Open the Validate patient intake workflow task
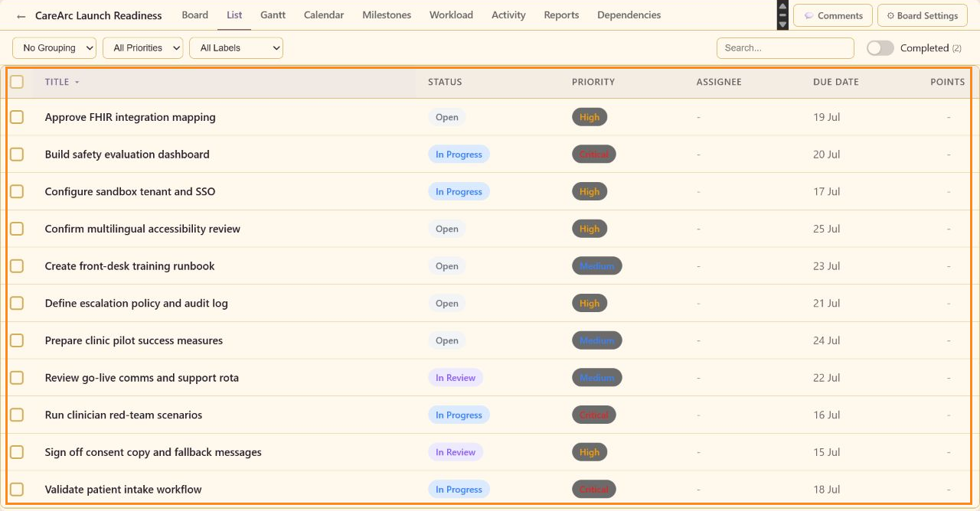This screenshot has width=980, height=511. (123, 490)
